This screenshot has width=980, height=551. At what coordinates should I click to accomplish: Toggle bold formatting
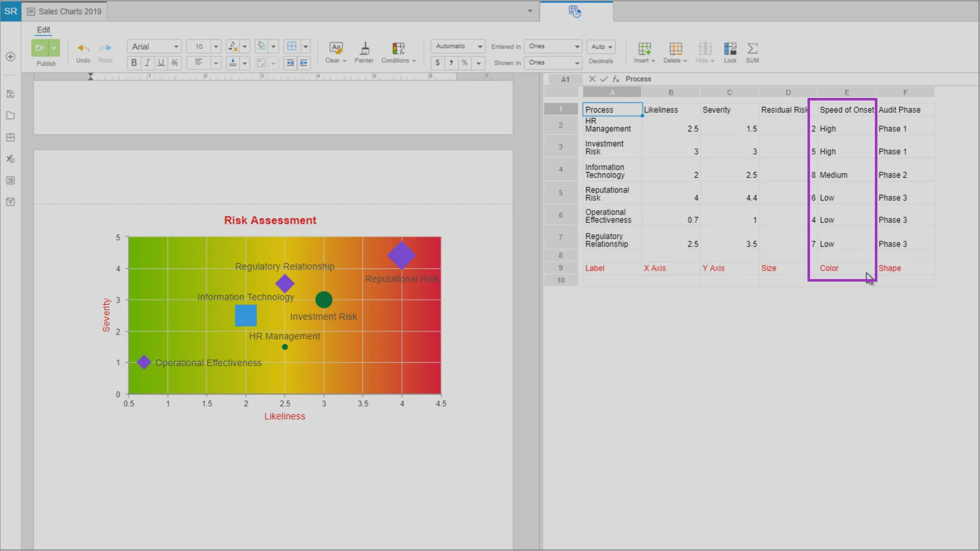(x=134, y=63)
